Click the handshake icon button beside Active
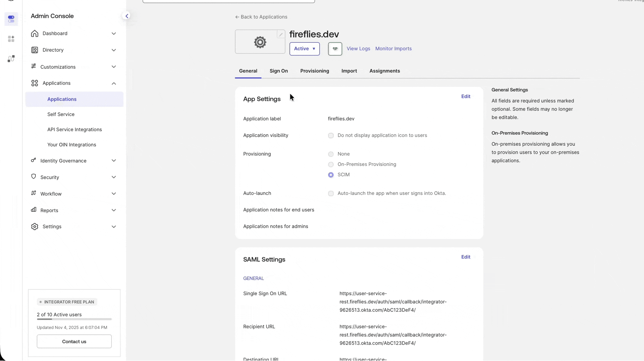 335,49
